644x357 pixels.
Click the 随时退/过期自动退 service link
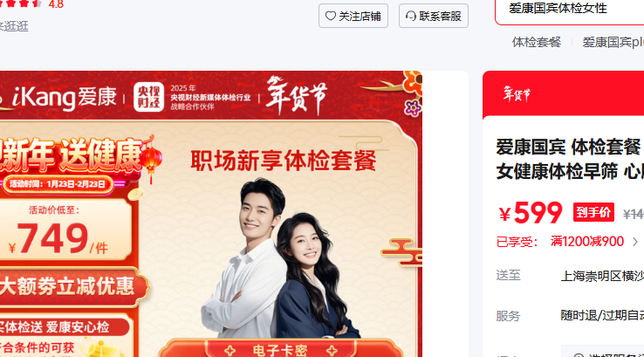tap(602, 315)
